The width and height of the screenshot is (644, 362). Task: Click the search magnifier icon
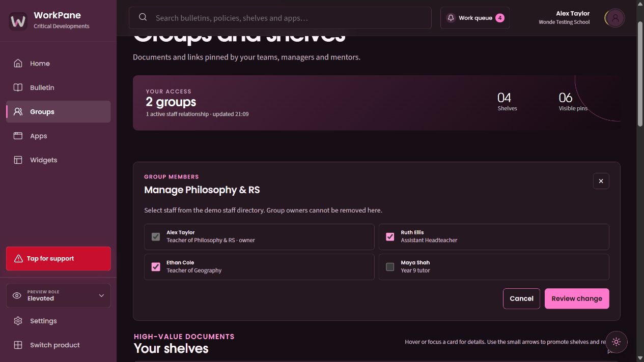(x=143, y=17)
